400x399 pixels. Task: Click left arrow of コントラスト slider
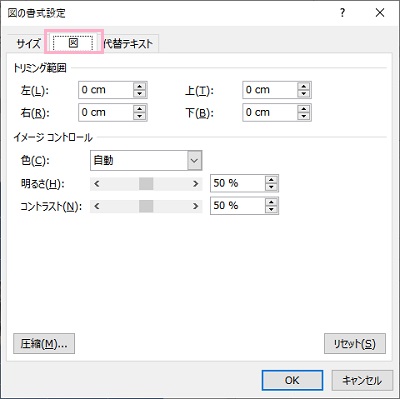[x=97, y=206]
